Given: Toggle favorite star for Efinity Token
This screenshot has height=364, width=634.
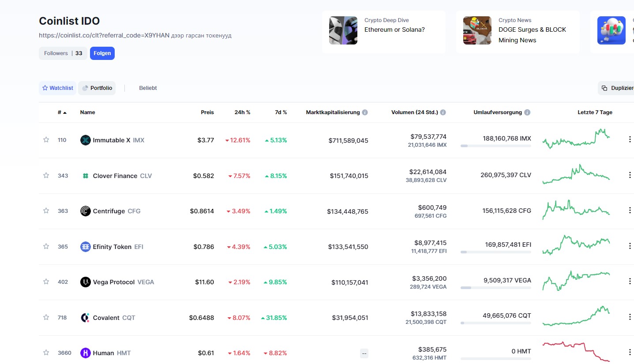Looking at the screenshot, I should coord(46,246).
